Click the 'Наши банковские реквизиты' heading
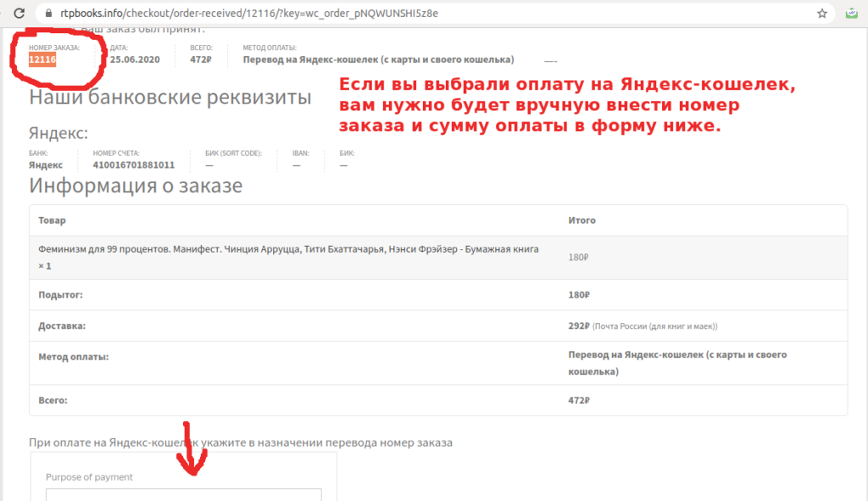The image size is (868, 501). click(x=170, y=97)
